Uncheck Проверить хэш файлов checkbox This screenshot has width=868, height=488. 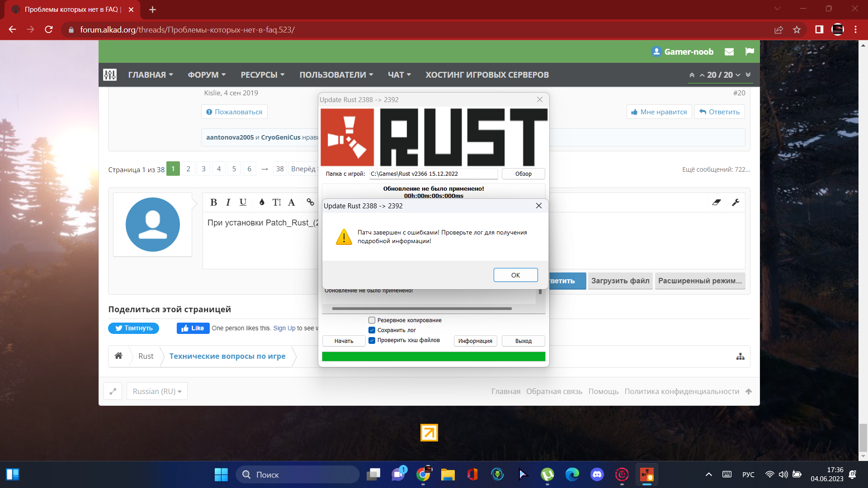(372, 340)
